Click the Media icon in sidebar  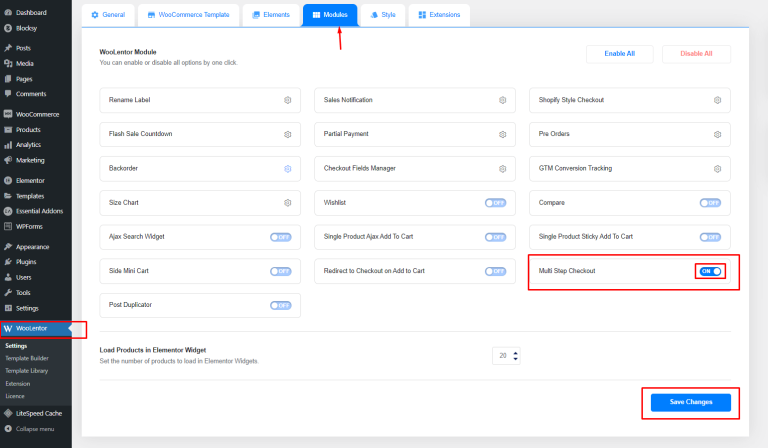pos(8,63)
